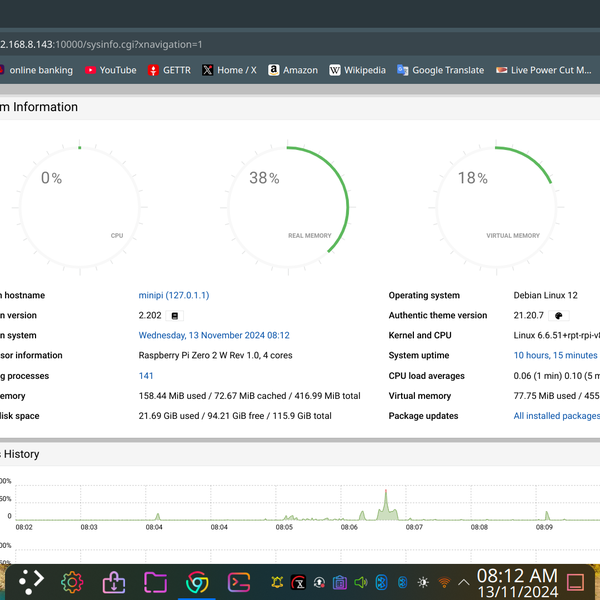This screenshot has width=600, height=600.
Task: Click the All installed packages link
Action: coord(556,416)
